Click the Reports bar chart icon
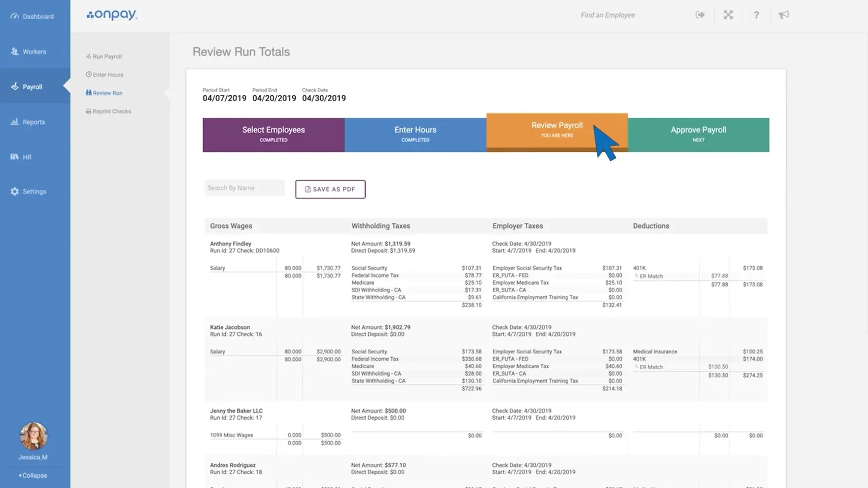The image size is (868, 488). point(15,121)
